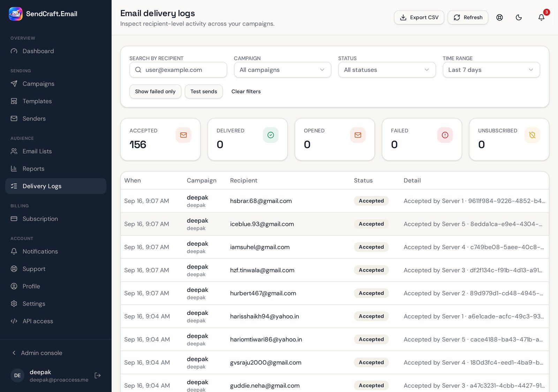This screenshot has height=392, width=558.
Task: Click recipient gvsraju2000@gmail.com
Action: click(266, 362)
